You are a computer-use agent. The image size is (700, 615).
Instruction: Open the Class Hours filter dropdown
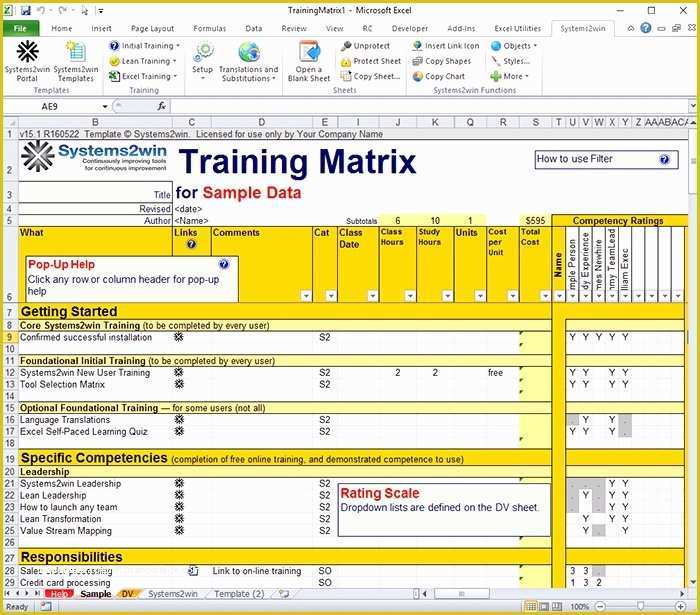410,295
